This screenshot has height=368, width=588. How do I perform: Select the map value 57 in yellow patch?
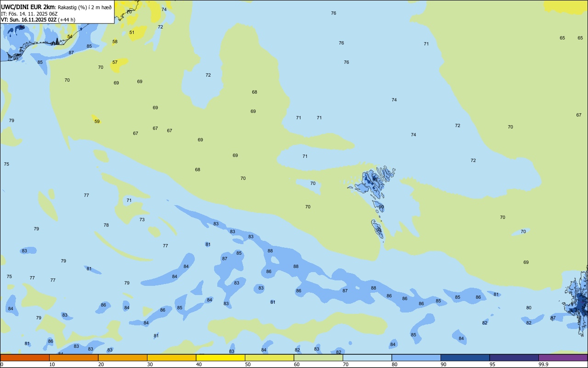[x=115, y=62]
